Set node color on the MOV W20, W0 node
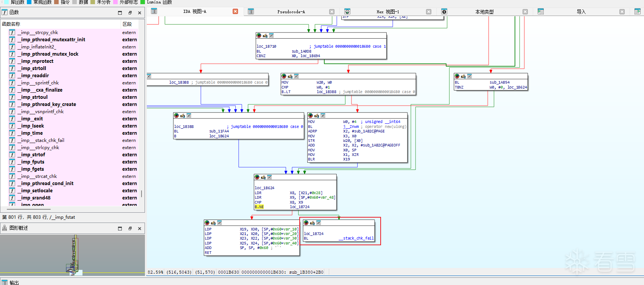This screenshot has height=285, width=644. coord(284,76)
